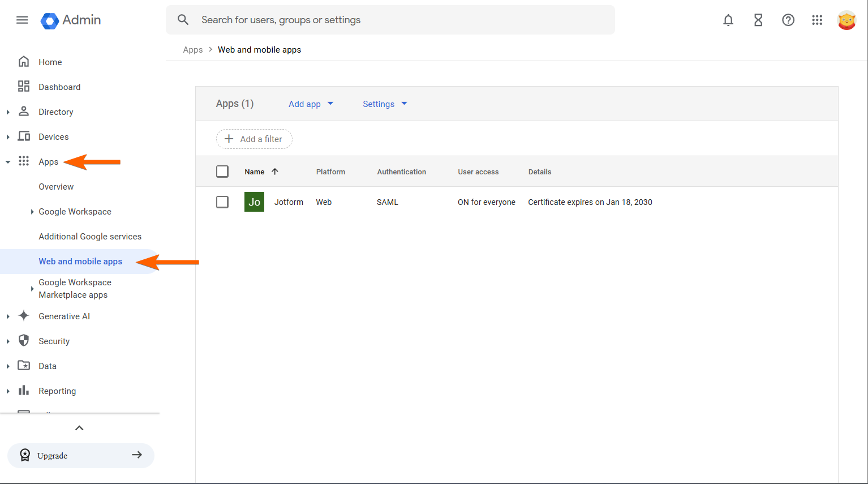Open the tasks hourglass icon

tap(758, 20)
